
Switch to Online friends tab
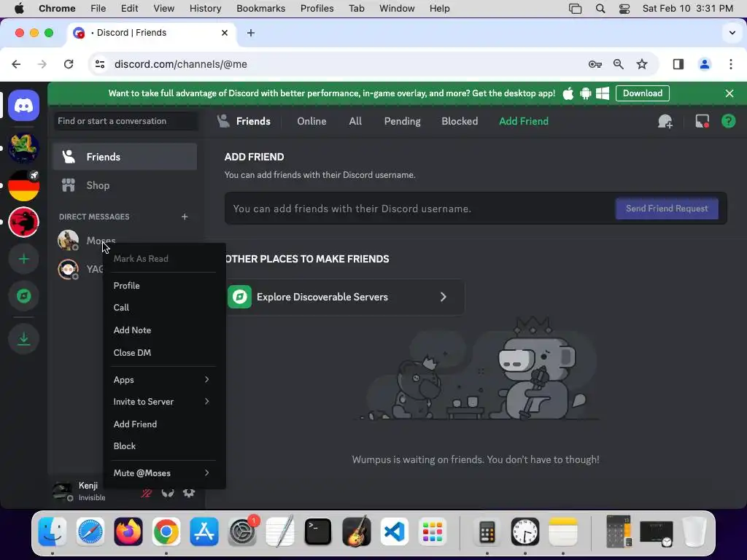click(311, 122)
